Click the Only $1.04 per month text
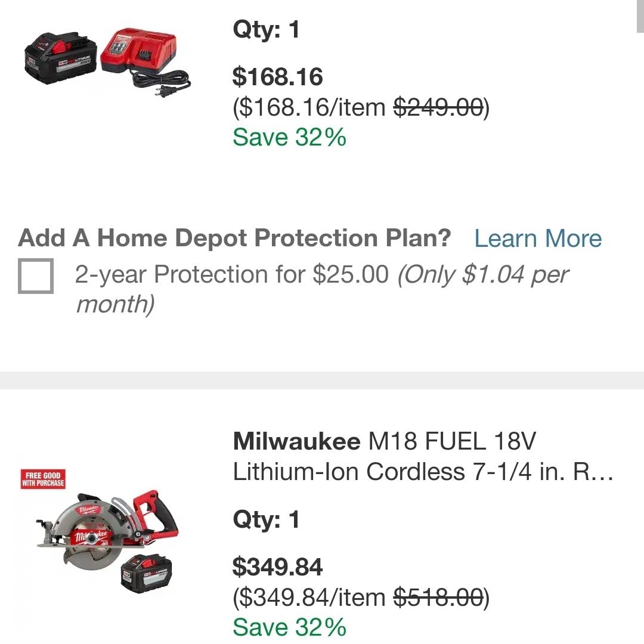644x644 pixels. pos(323,289)
